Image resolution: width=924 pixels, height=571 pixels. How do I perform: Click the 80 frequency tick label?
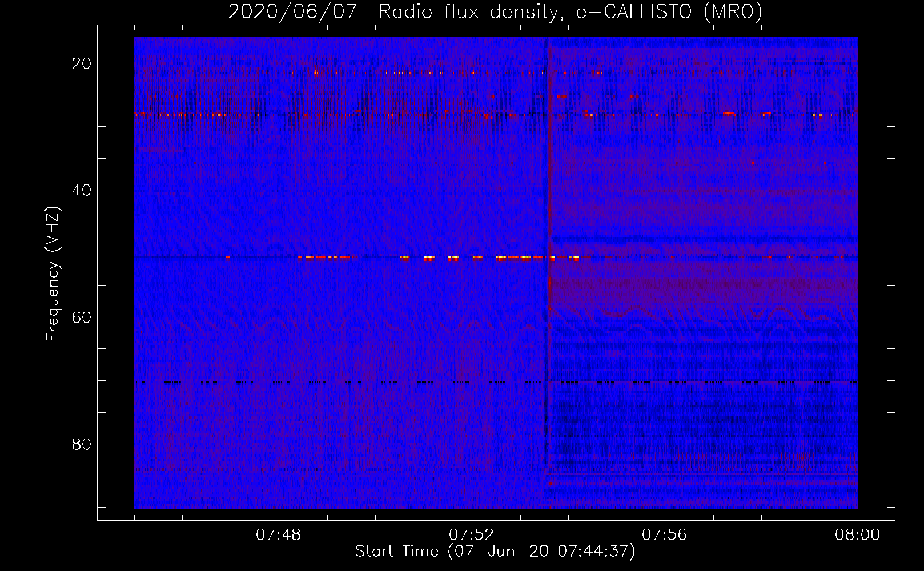pyautogui.click(x=82, y=444)
